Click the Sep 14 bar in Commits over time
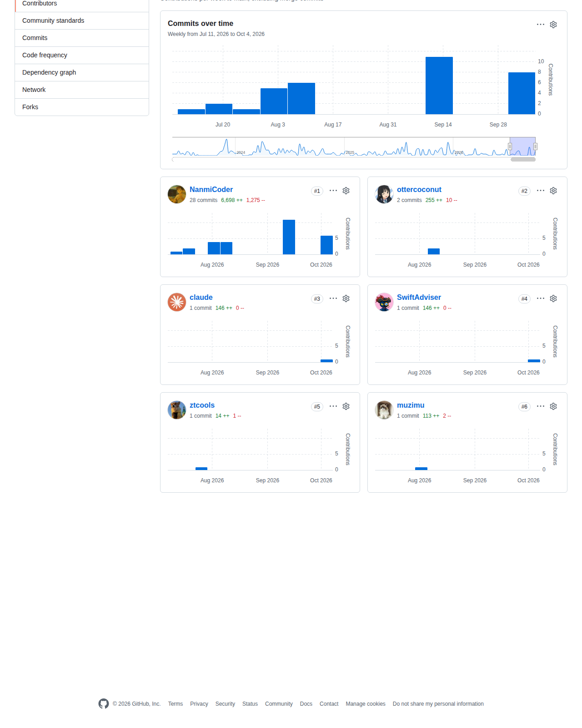The height and width of the screenshot is (728, 582). coord(439,86)
